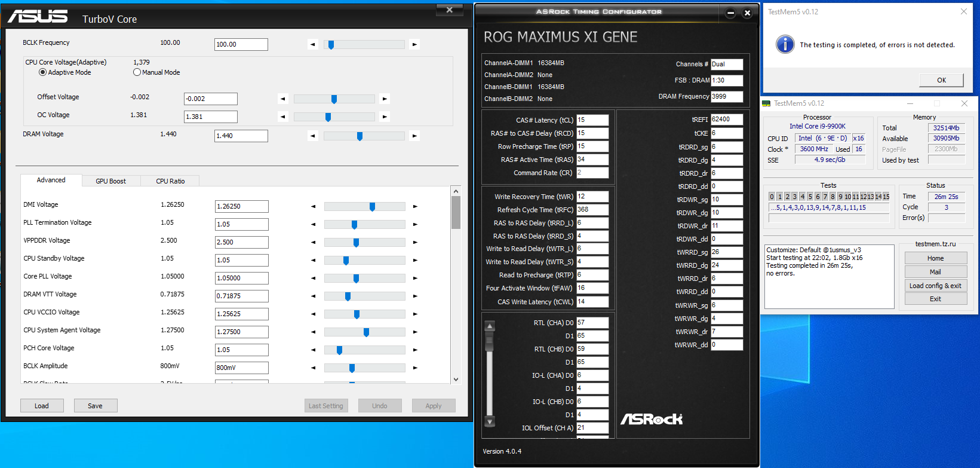Click the CPU System Agent Voltage right arrow

415,332
